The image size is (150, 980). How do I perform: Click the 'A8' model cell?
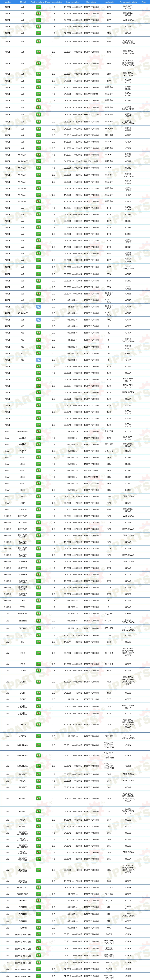click(x=22, y=320)
